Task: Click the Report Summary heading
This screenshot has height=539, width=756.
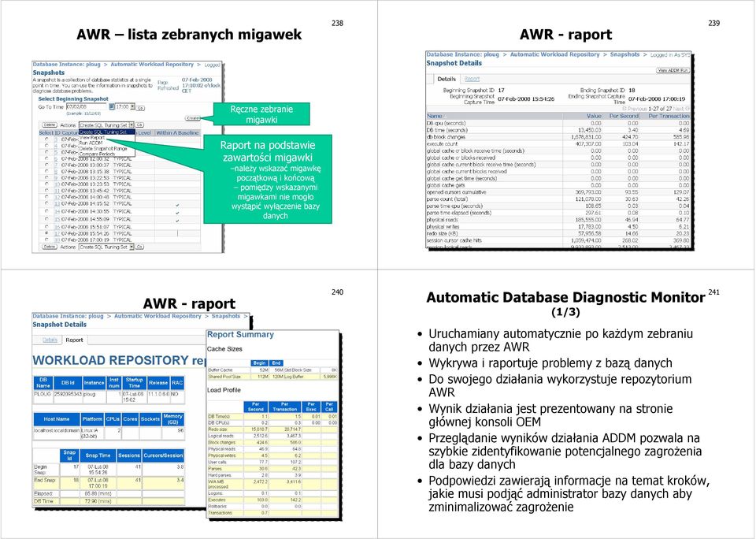Action: click(x=241, y=334)
